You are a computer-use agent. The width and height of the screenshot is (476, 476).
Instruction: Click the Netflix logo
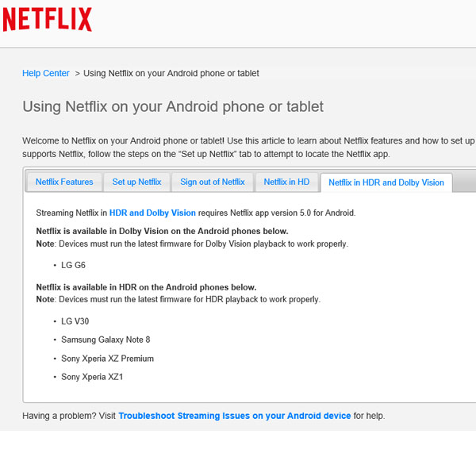click(48, 20)
